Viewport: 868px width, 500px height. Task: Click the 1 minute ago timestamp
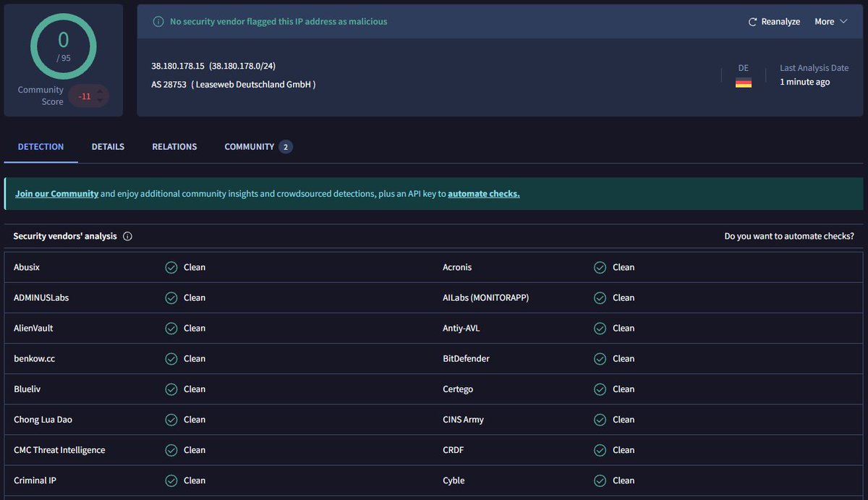point(804,82)
